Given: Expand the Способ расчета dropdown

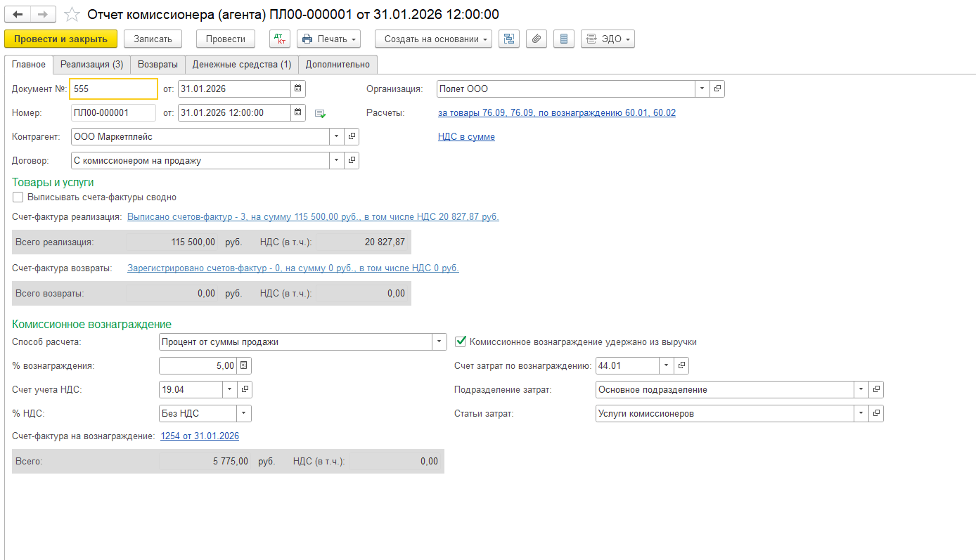Looking at the screenshot, I should click(x=439, y=342).
